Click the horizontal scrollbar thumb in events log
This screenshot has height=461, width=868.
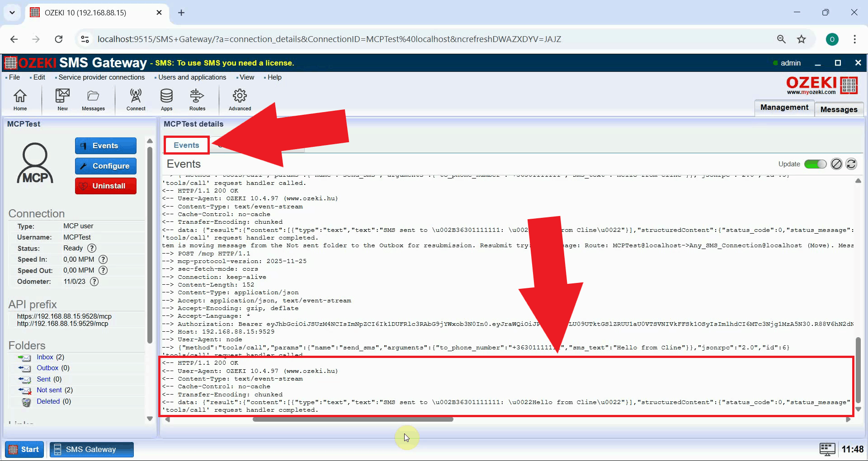click(353, 419)
